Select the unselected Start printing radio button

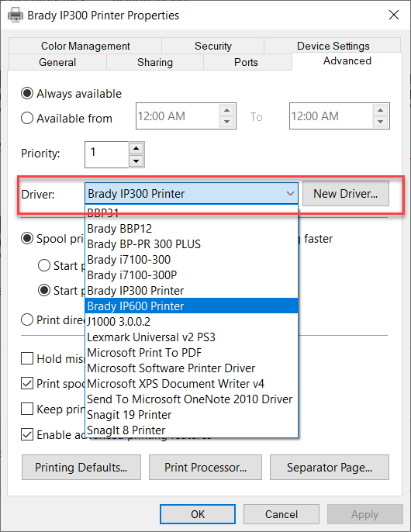click(44, 265)
